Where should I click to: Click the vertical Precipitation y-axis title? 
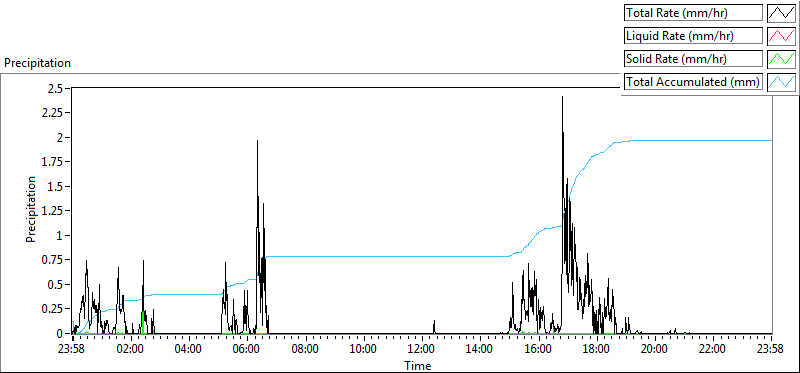31,209
